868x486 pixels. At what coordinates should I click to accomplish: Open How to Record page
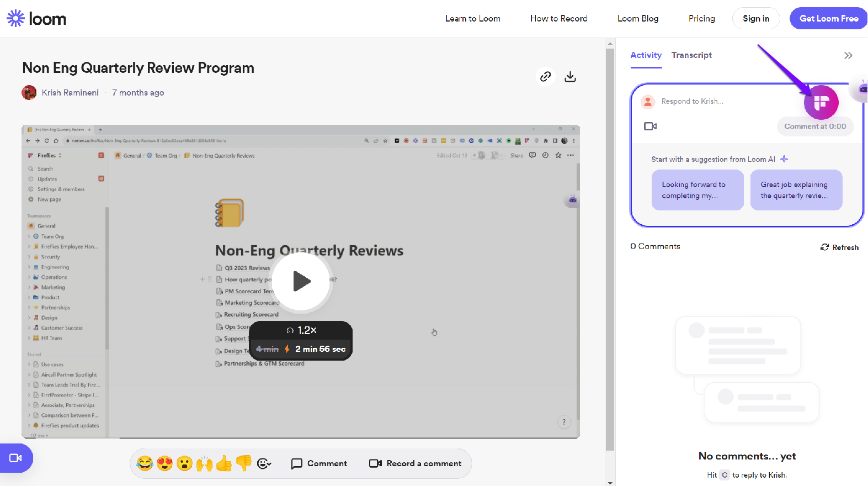click(558, 19)
